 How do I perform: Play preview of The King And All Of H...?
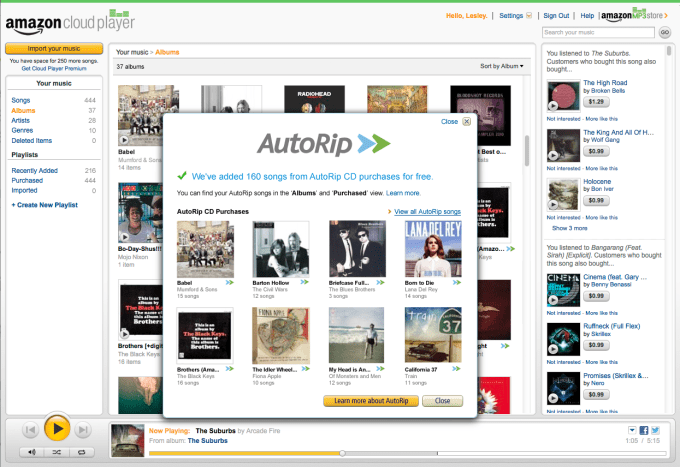553,155
